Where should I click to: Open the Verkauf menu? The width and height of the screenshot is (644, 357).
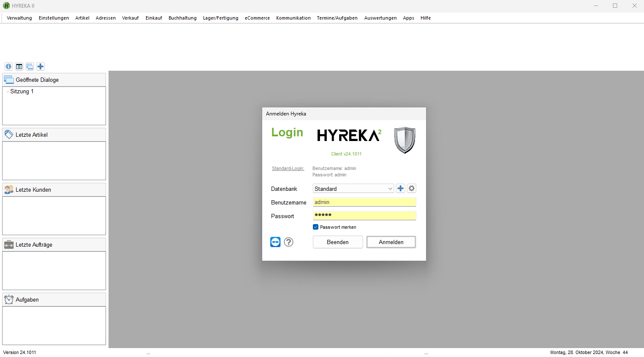(130, 18)
